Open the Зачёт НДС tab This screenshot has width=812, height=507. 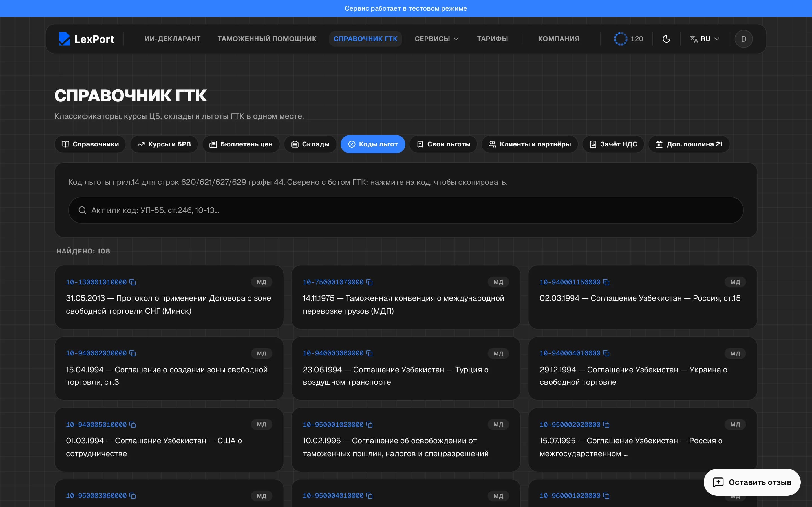click(613, 144)
